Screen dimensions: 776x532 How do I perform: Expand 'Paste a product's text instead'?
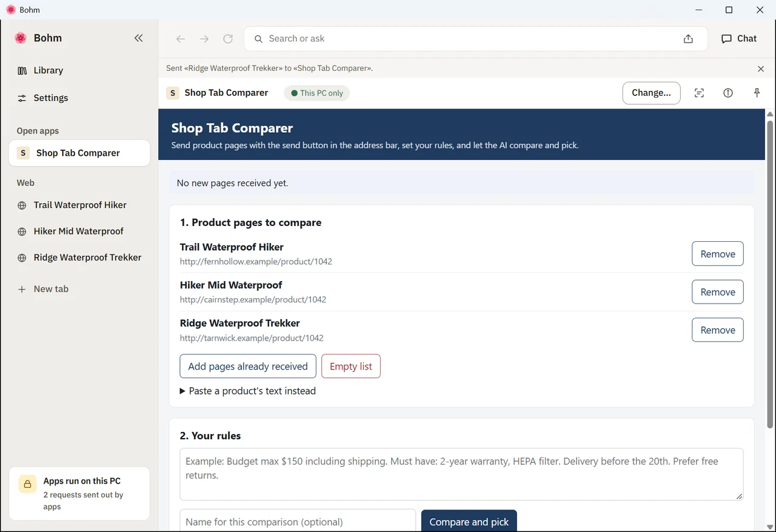click(x=248, y=391)
